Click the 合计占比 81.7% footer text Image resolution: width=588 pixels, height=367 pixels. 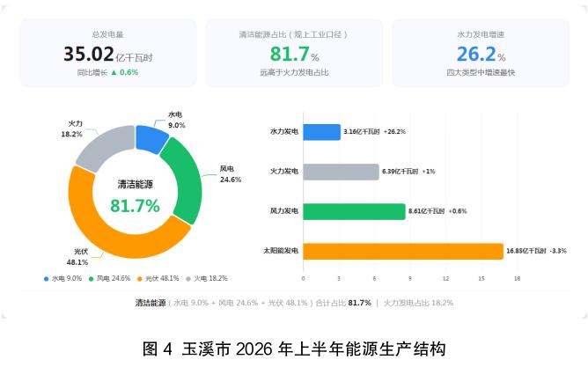(343, 303)
